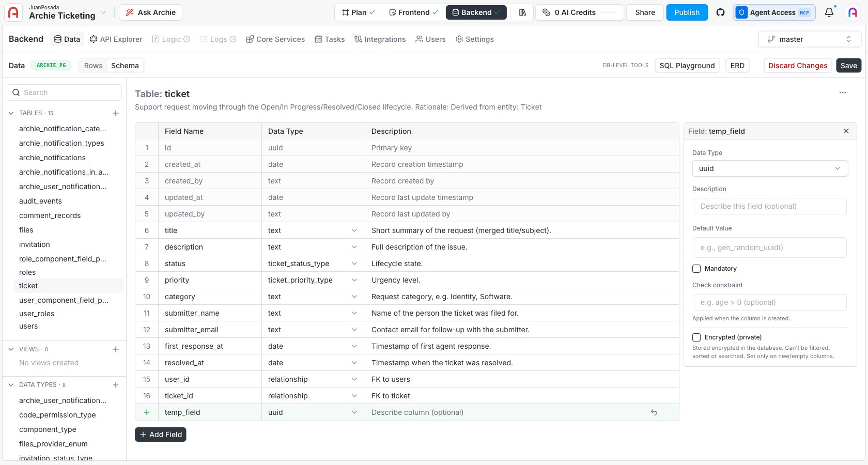868x465 pixels.
Task: Add a new view with plus icon
Action: 116,349
